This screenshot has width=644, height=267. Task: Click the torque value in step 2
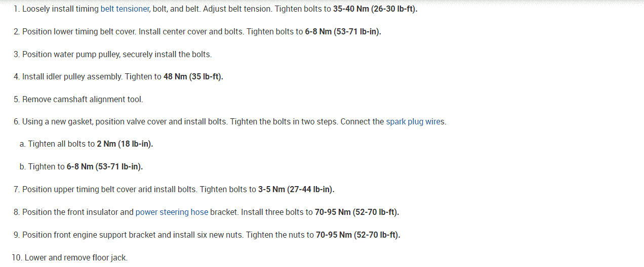[343, 32]
